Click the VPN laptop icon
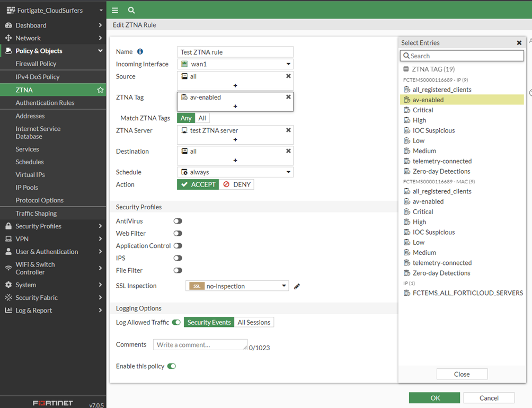532x408 pixels. 8,239
